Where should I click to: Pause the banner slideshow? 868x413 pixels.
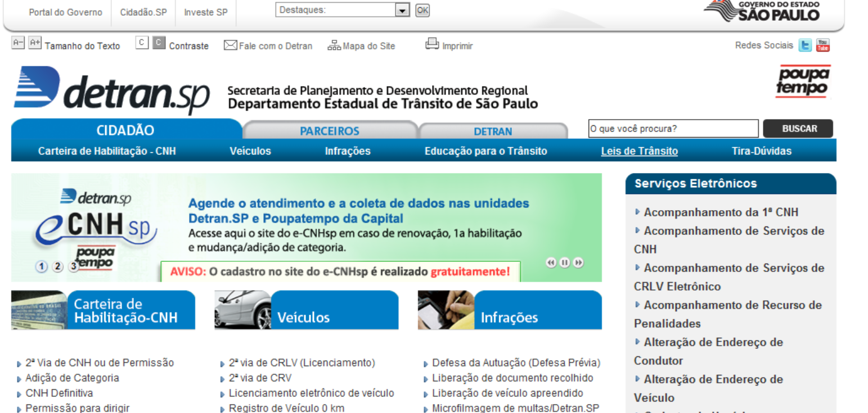(x=565, y=262)
